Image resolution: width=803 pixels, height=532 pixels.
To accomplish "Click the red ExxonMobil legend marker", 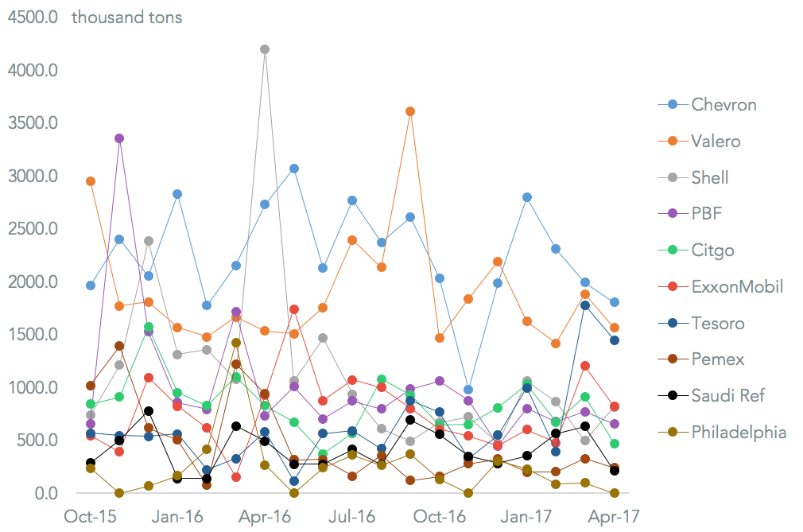I will point(673,286).
